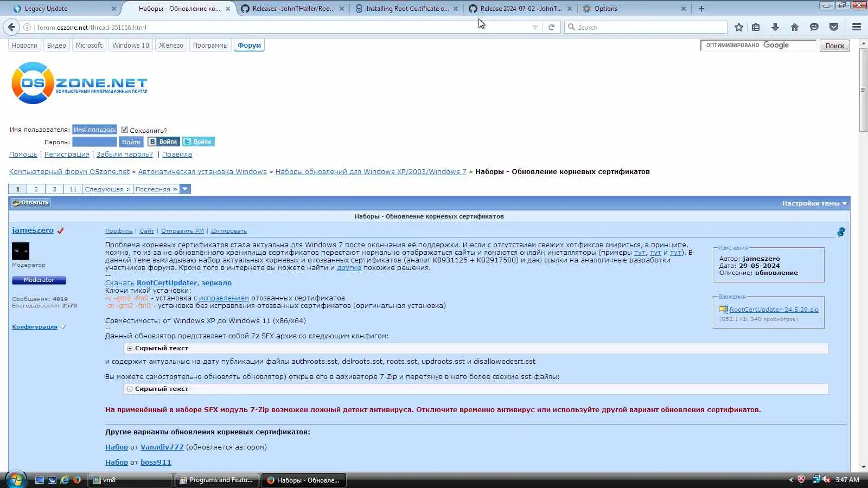The height and width of the screenshot is (488, 868).
Task: Log in with the VK Войти button
Action: pos(163,142)
